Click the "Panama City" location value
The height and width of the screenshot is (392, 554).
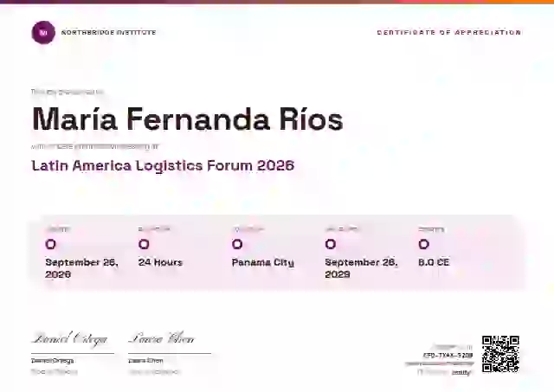pyautogui.click(x=263, y=262)
